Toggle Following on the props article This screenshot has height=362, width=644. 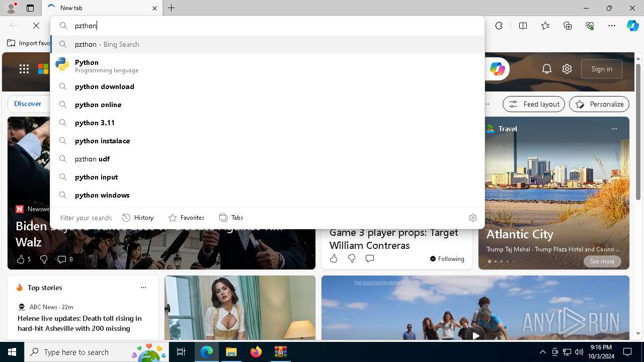click(447, 259)
